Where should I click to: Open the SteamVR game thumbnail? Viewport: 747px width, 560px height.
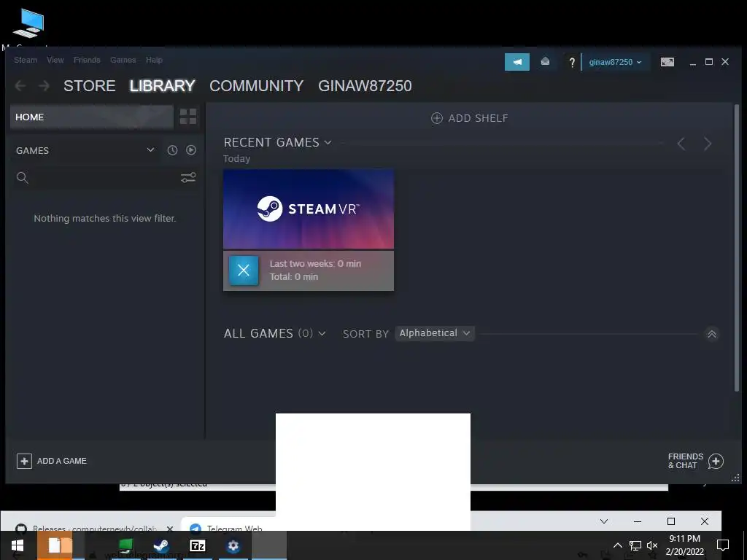[309, 209]
